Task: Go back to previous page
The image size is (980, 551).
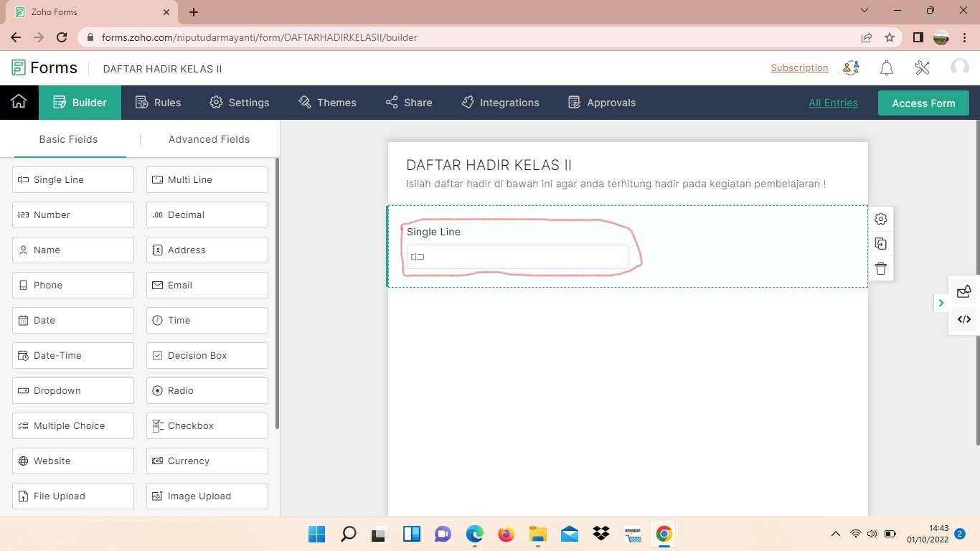Action: [16, 37]
